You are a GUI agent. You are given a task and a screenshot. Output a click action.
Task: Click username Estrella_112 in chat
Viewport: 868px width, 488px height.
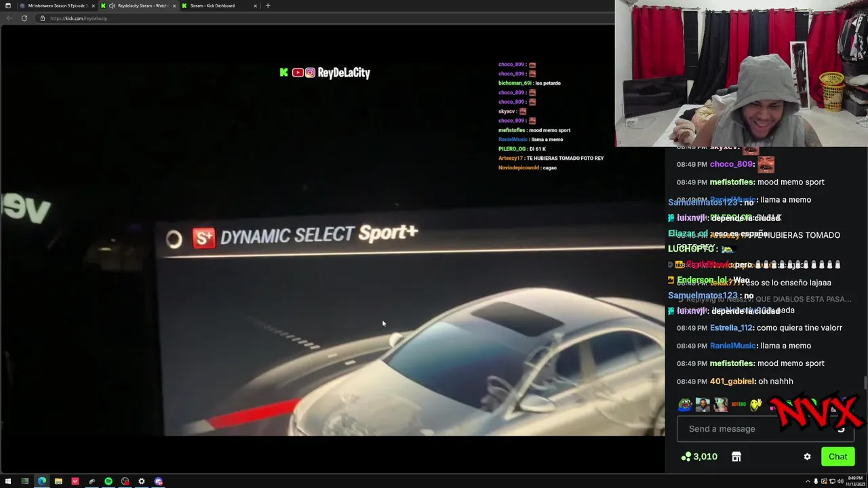pyautogui.click(x=732, y=328)
